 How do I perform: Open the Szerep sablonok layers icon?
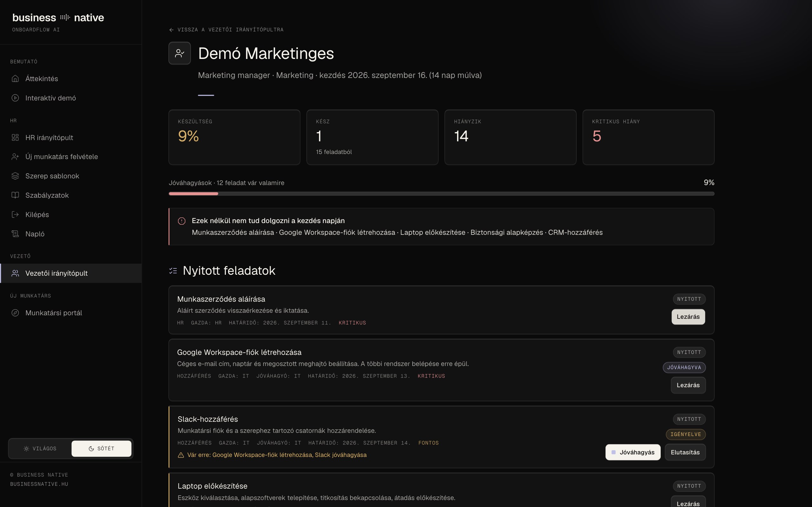[x=15, y=176]
